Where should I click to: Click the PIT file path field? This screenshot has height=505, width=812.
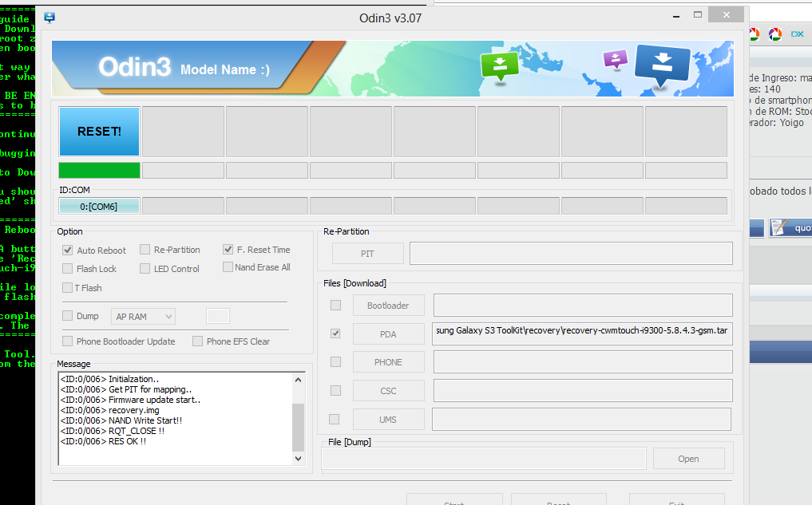tap(571, 253)
